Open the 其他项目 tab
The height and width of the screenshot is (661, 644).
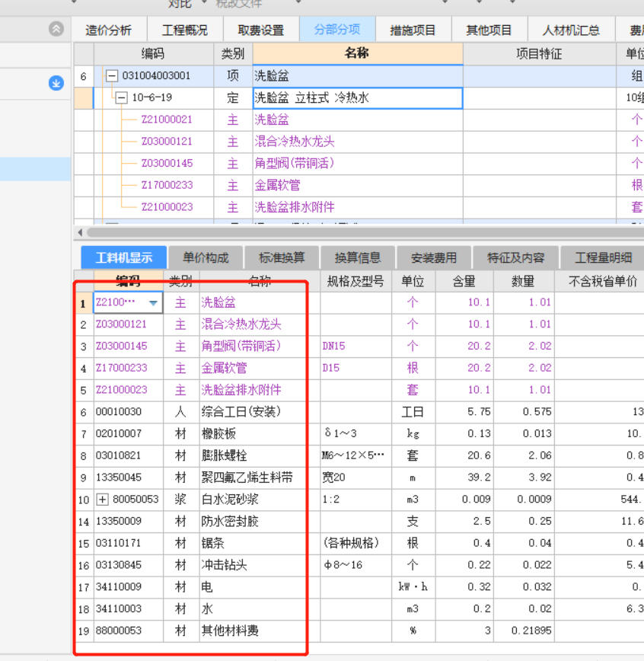coord(489,30)
